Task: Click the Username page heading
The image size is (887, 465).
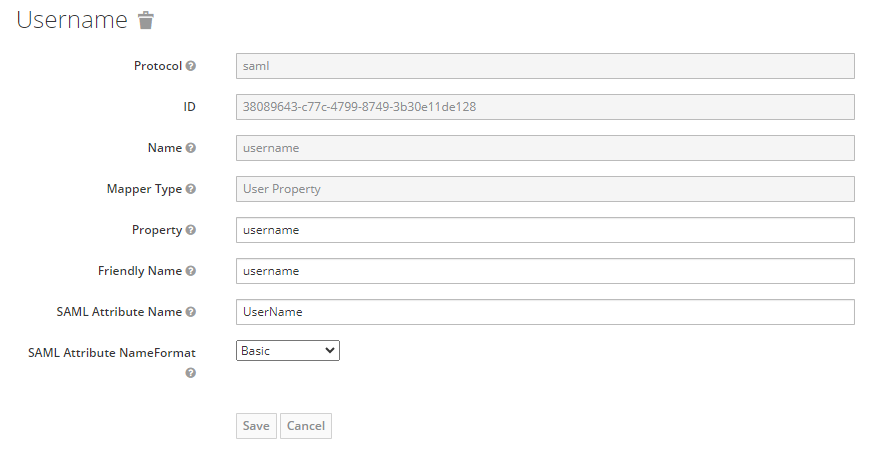Action: coord(72,20)
